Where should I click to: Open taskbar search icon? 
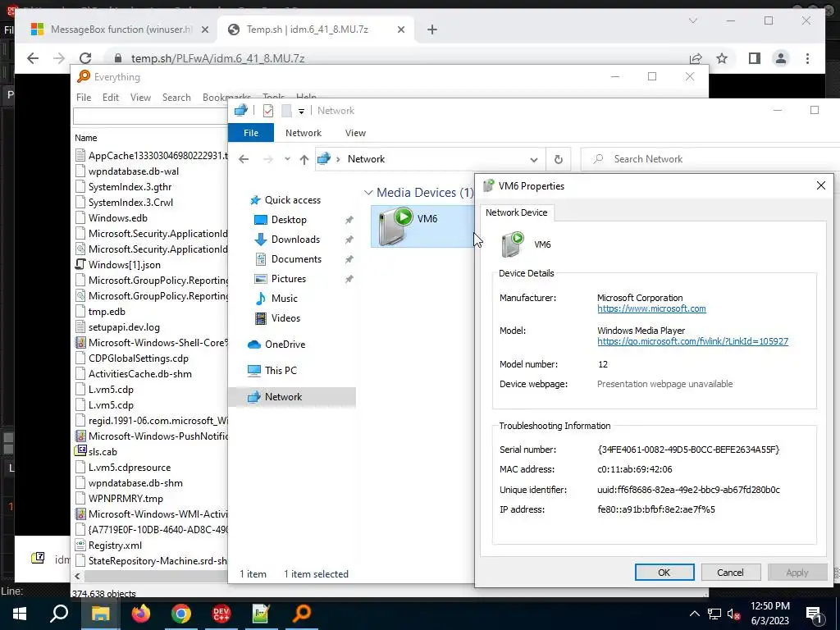point(59,614)
